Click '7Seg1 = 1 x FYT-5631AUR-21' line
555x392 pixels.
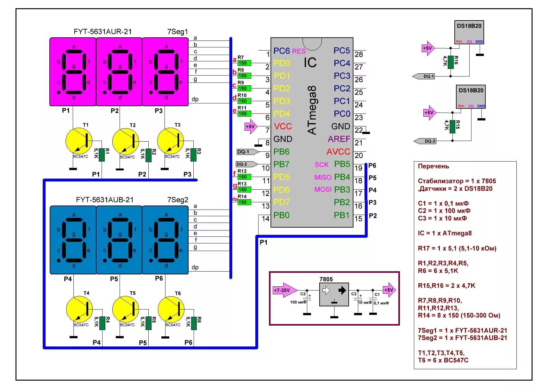point(462,331)
